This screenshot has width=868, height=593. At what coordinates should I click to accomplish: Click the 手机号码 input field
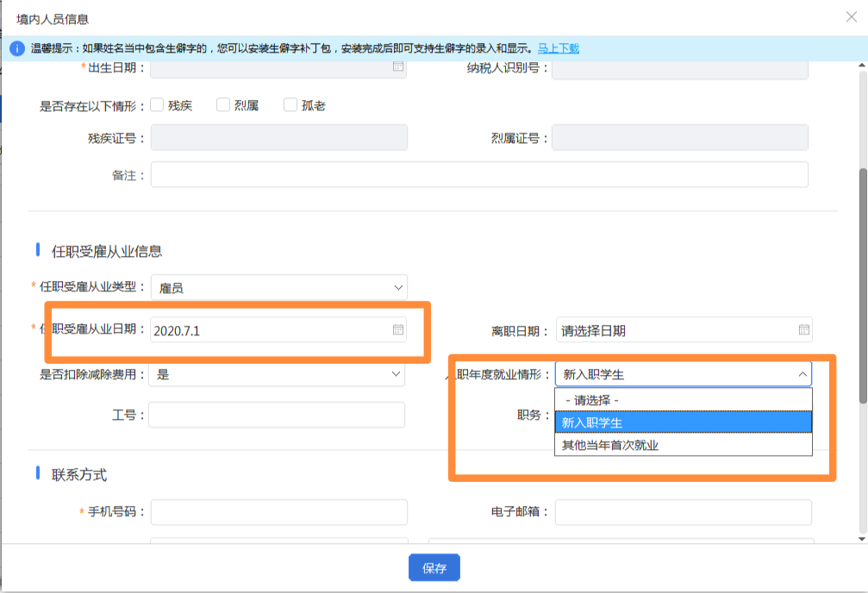coord(279,512)
